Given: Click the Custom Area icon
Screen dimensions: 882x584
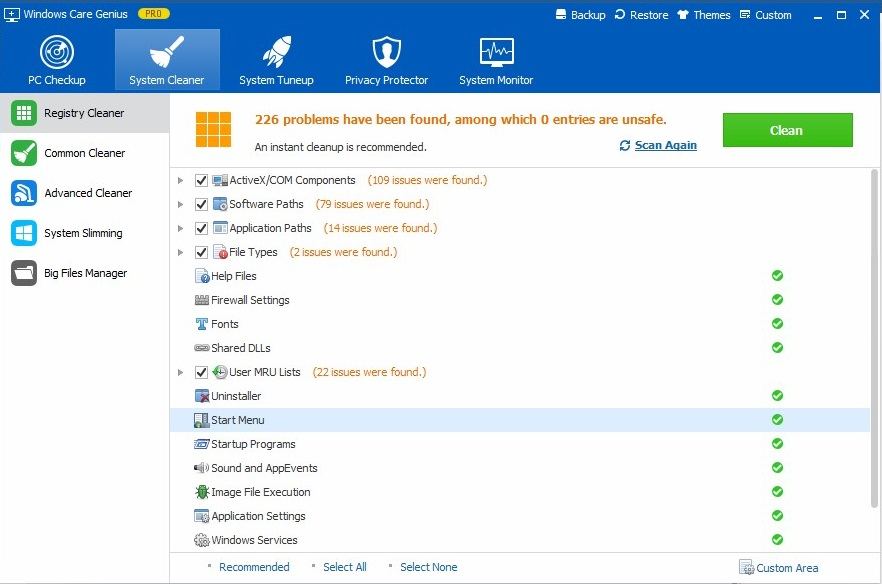Looking at the screenshot, I should [x=746, y=568].
